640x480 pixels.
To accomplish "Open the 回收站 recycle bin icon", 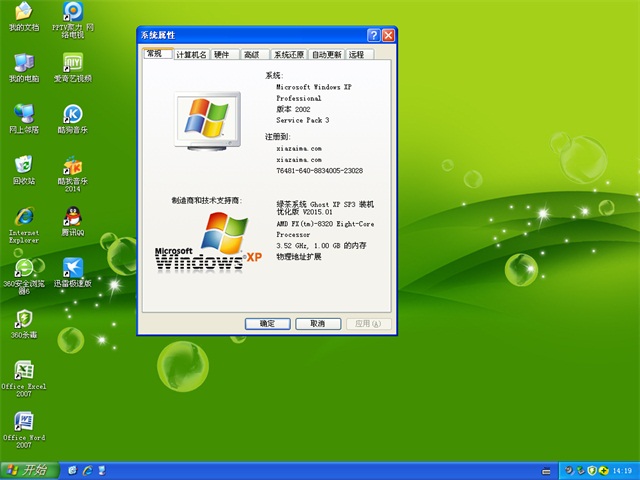I will click(23, 164).
